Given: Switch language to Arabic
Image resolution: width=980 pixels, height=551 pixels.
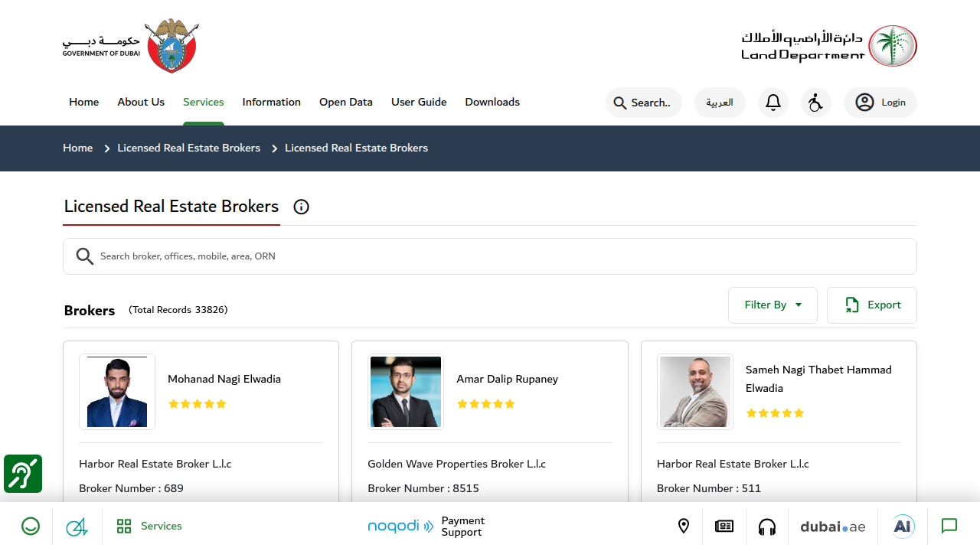Looking at the screenshot, I should coord(720,103).
